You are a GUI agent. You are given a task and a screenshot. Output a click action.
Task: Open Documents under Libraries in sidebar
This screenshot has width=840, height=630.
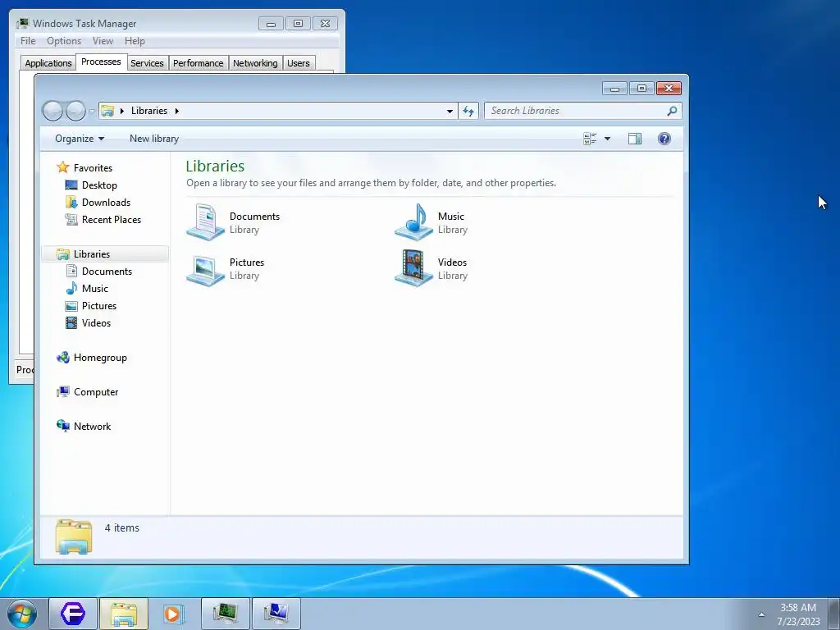coord(107,271)
